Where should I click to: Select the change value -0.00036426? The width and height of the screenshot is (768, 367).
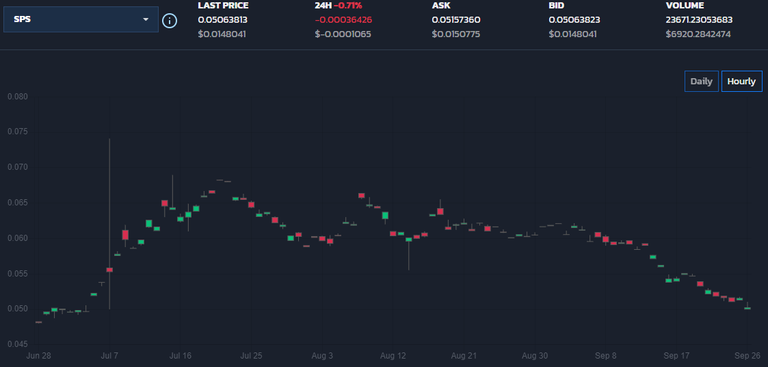[343, 20]
